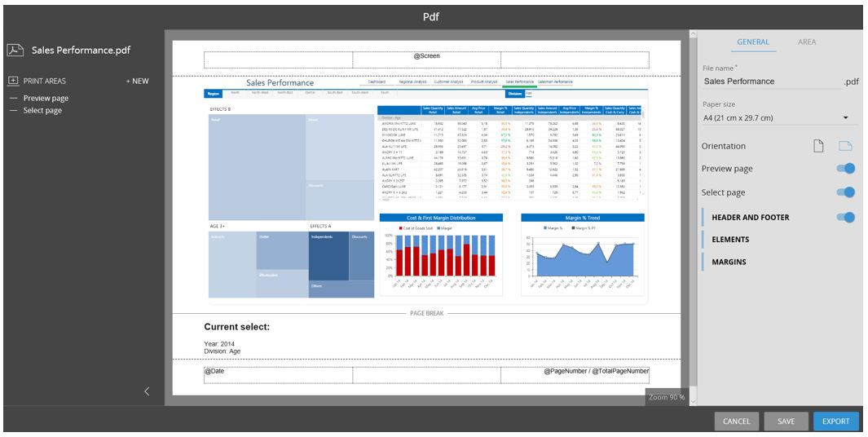Screen dimensions: 868x437
Task: Click the EFFECTS A treemap label
Action: (x=321, y=226)
